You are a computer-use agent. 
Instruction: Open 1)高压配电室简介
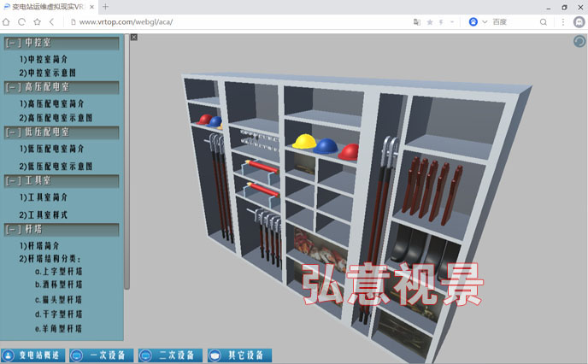(52, 104)
